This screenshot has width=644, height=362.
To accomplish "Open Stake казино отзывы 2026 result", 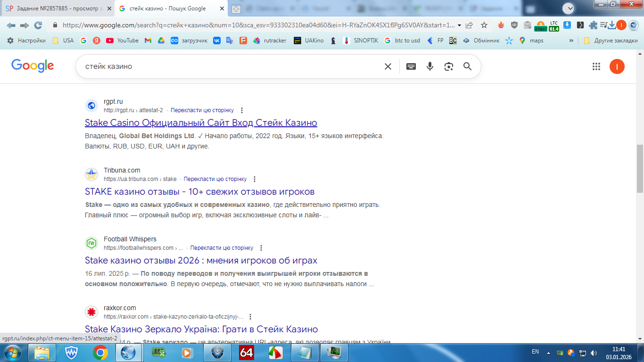I will pyautogui.click(x=201, y=261).
